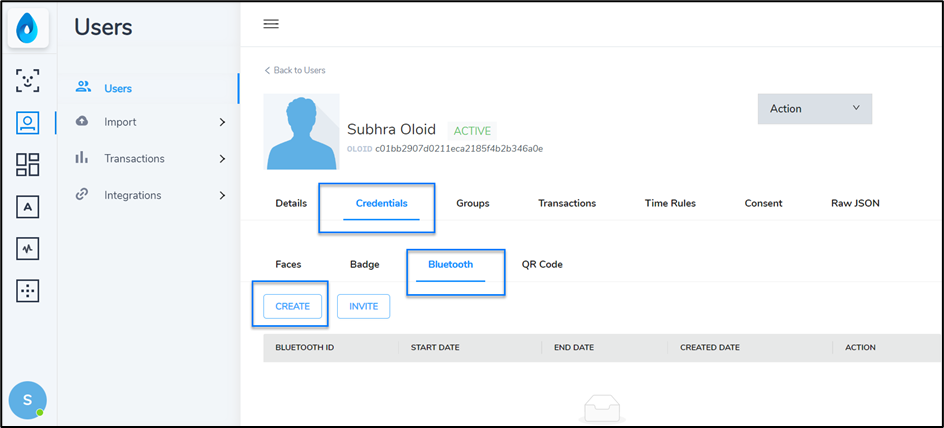The image size is (944, 428).
Task: Click the CREATED DATE column header
Action: click(710, 348)
